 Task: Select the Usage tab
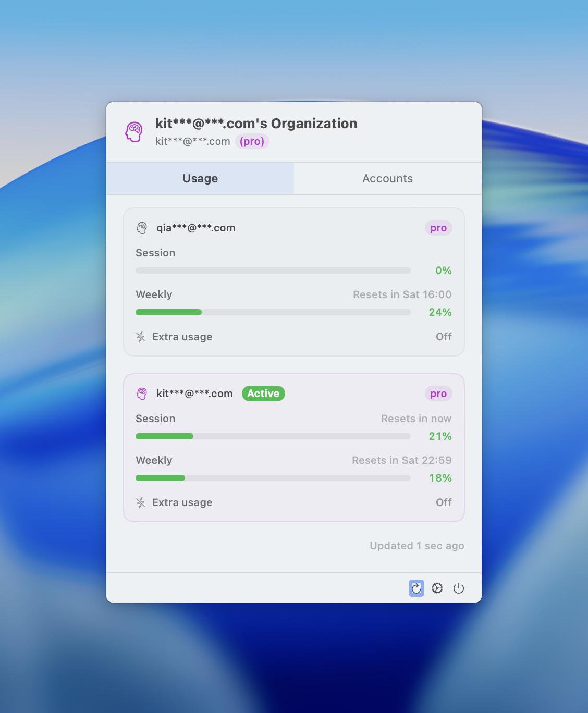[x=200, y=178]
